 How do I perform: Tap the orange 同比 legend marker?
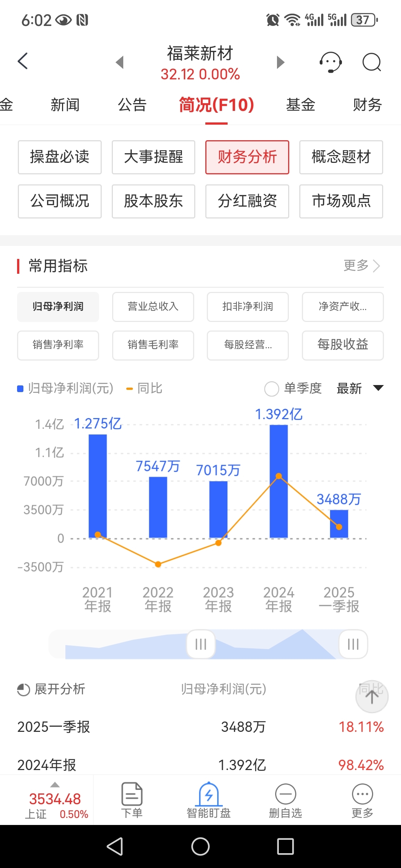pyautogui.click(x=130, y=389)
